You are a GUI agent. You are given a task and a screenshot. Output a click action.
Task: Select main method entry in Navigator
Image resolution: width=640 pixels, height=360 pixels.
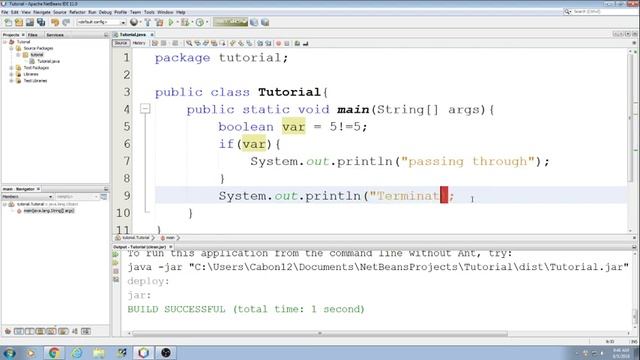(x=45, y=211)
